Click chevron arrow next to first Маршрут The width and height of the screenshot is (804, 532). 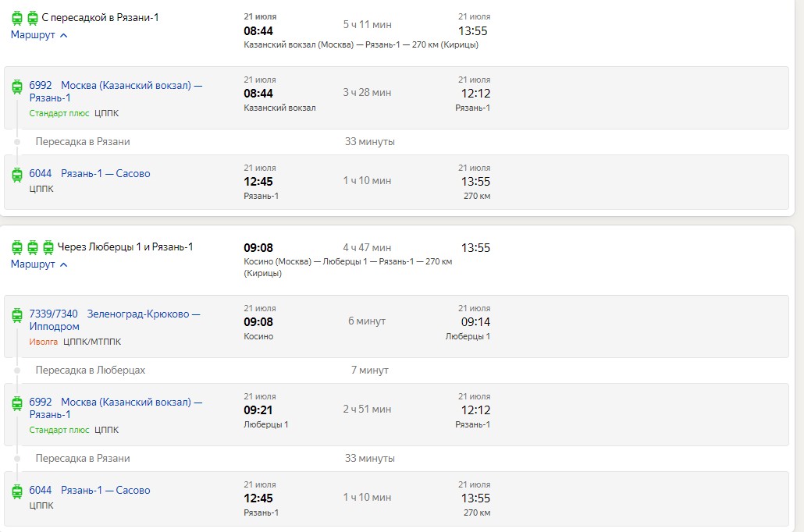click(x=63, y=35)
